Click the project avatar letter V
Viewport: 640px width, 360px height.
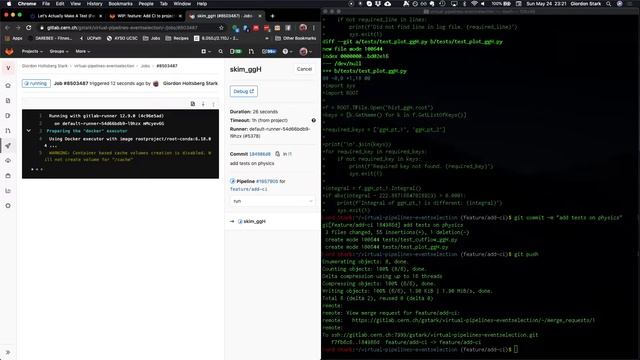[8, 68]
